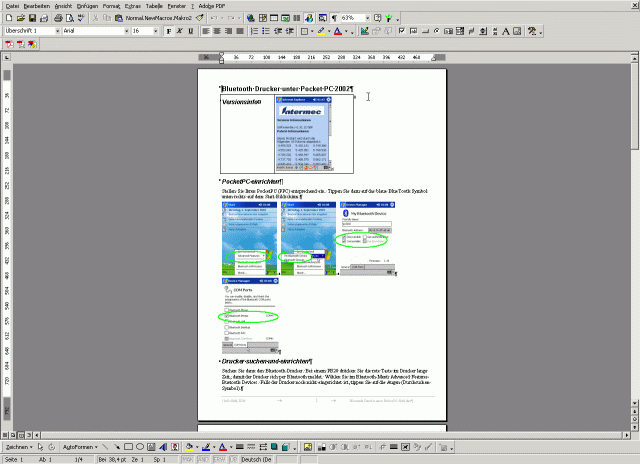
Task: Insert a picture from the picture toolbar
Action: tap(308, 447)
